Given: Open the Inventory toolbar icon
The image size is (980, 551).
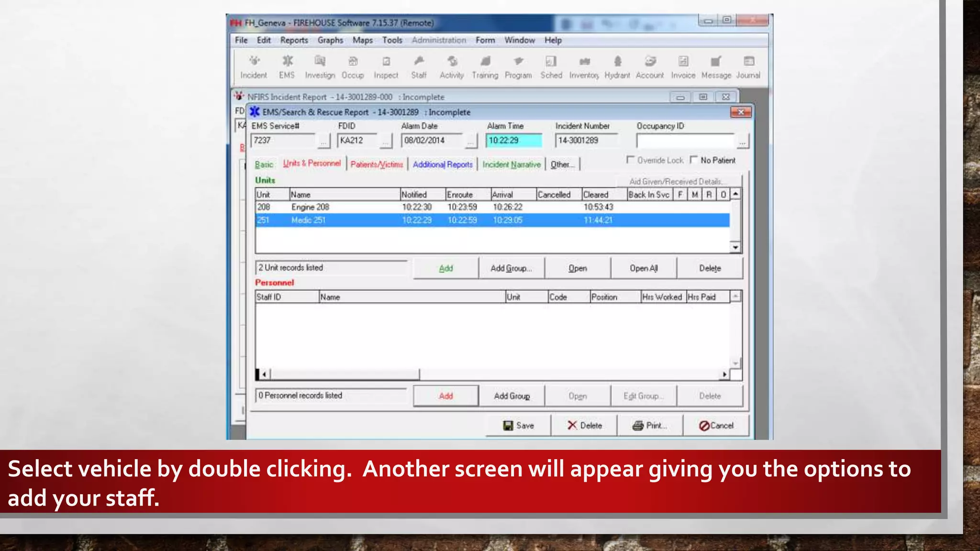Looking at the screenshot, I should click(584, 67).
